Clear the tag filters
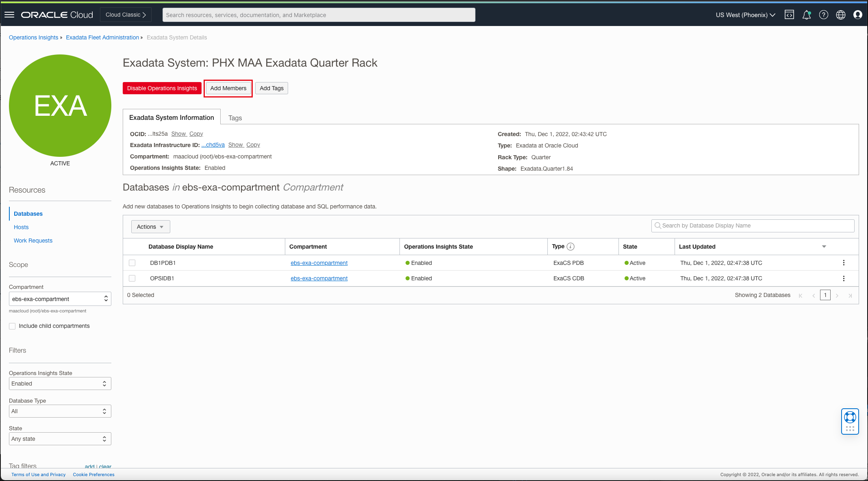The width and height of the screenshot is (868, 481). click(x=105, y=466)
